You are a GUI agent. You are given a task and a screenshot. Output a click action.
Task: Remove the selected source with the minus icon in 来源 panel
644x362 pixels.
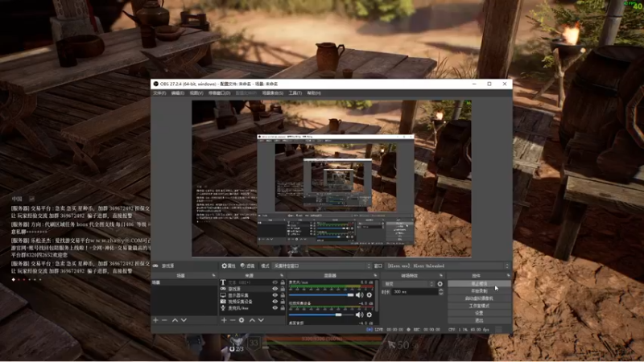(233, 320)
